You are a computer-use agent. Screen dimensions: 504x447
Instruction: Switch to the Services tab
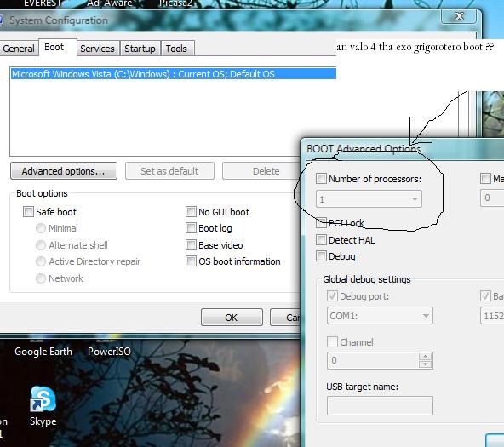click(97, 49)
